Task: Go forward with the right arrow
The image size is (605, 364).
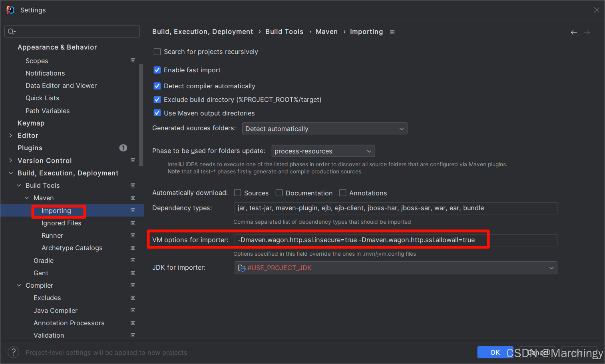Action: (x=587, y=32)
